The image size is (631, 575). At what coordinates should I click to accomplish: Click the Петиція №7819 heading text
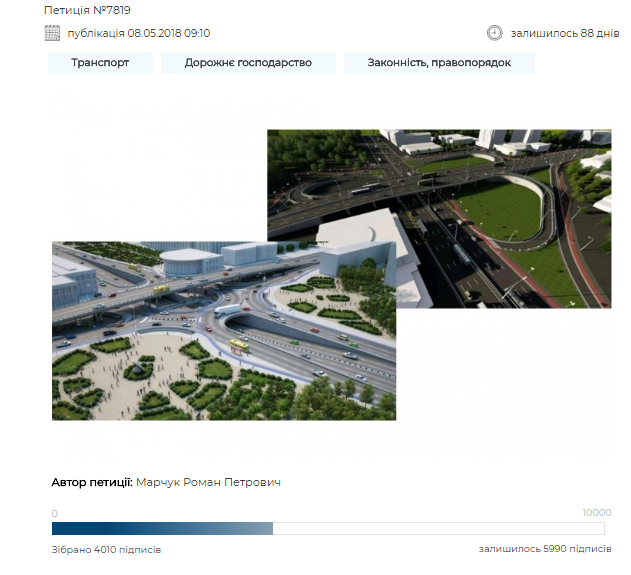click(x=87, y=10)
